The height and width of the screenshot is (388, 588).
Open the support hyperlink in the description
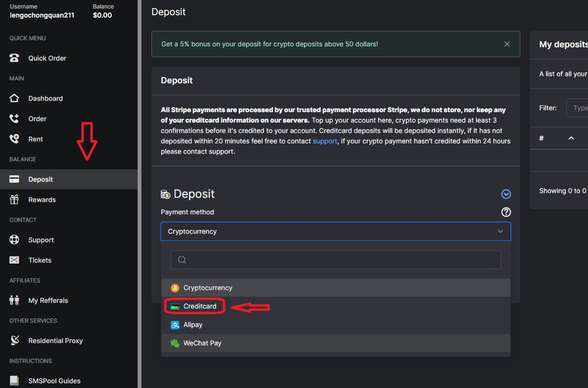[325, 141]
